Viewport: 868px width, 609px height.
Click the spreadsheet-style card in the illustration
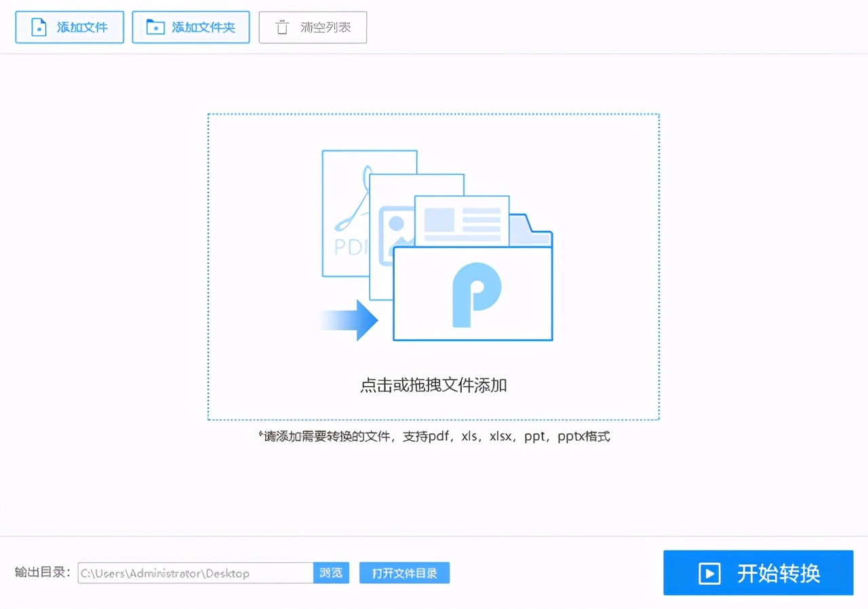tap(461, 220)
